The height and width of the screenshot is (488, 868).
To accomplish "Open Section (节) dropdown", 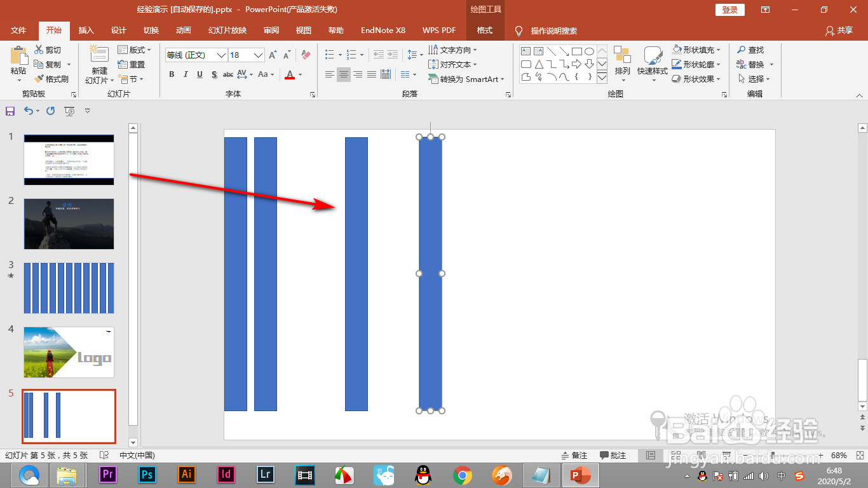I will (x=132, y=79).
